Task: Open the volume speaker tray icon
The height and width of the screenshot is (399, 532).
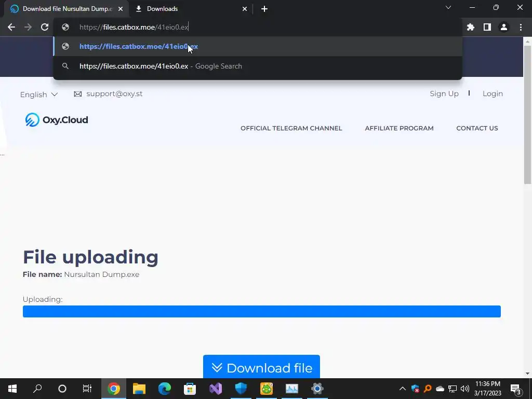Action: tap(465, 389)
